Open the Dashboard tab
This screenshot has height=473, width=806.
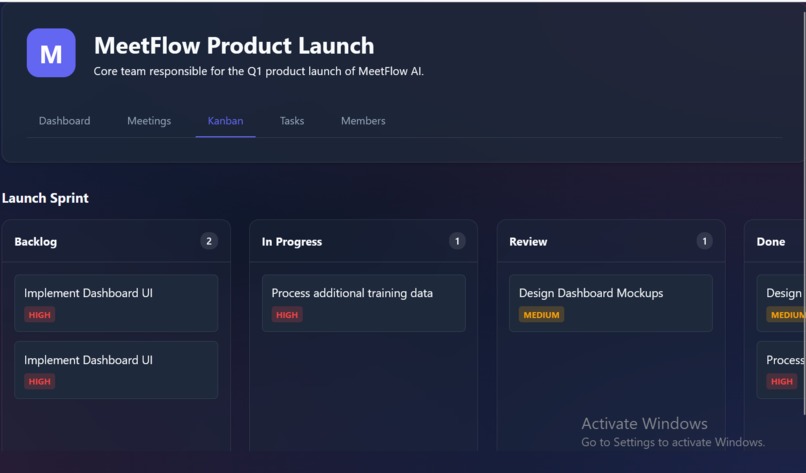coord(64,121)
